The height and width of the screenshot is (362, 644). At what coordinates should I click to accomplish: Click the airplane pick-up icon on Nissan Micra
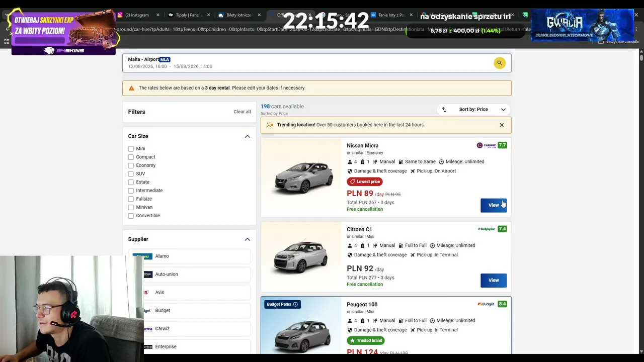tap(413, 171)
